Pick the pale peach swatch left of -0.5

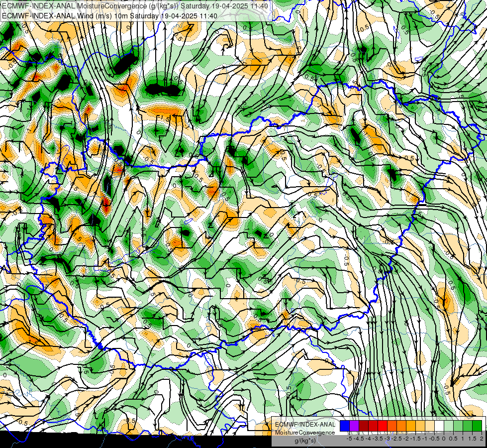point(430,426)
